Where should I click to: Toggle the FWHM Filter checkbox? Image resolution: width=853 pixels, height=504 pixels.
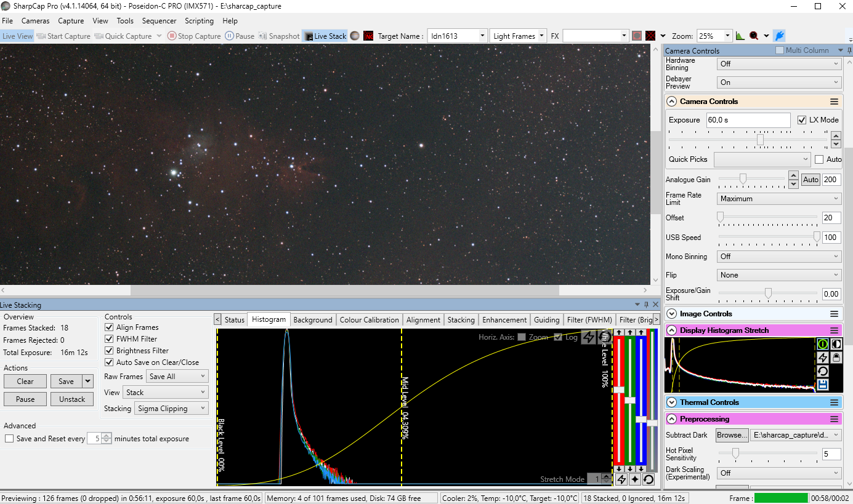click(x=109, y=339)
